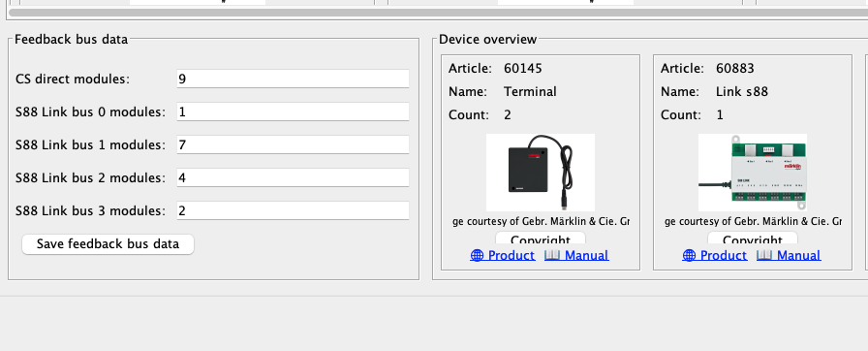The height and width of the screenshot is (351, 868).
Task: Click the globe icon beside Link s88 Product link
Action: pos(689,255)
